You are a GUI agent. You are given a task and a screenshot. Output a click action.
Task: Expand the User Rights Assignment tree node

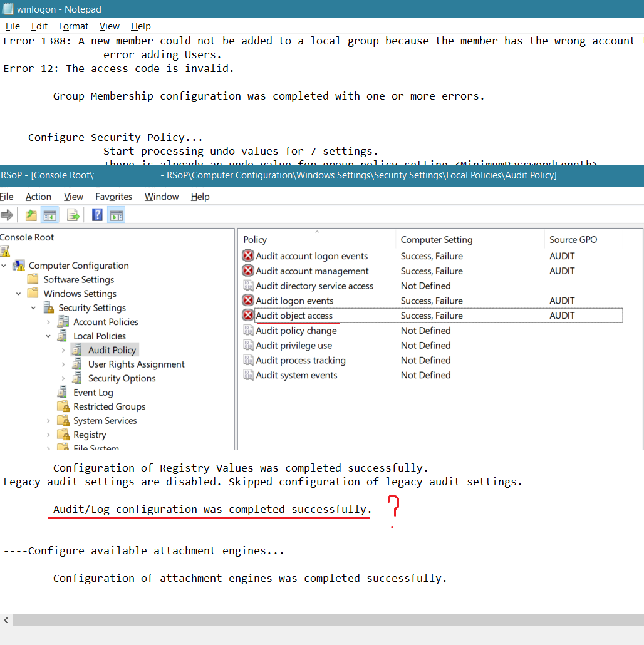click(63, 364)
